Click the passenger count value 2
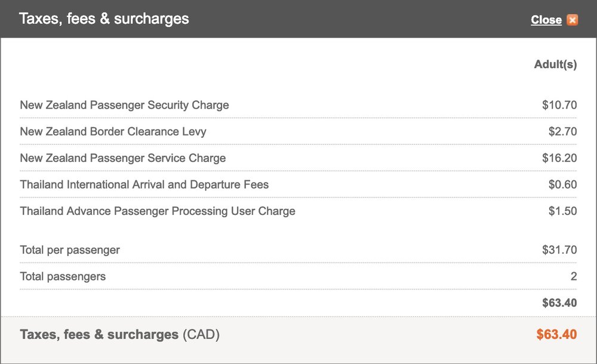The width and height of the screenshot is (597, 364). (573, 276)
